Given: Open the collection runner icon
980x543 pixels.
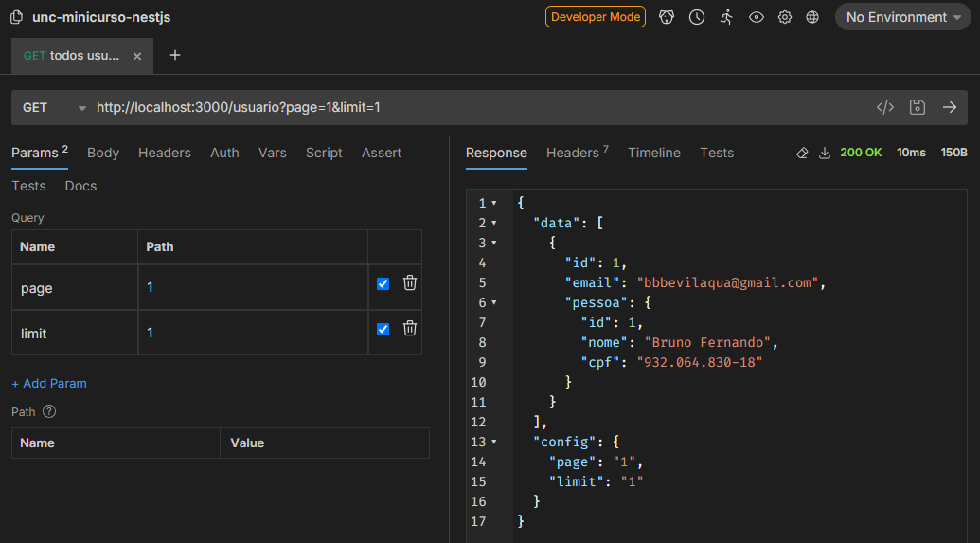Looking at the screenshot, I should 726,17.
